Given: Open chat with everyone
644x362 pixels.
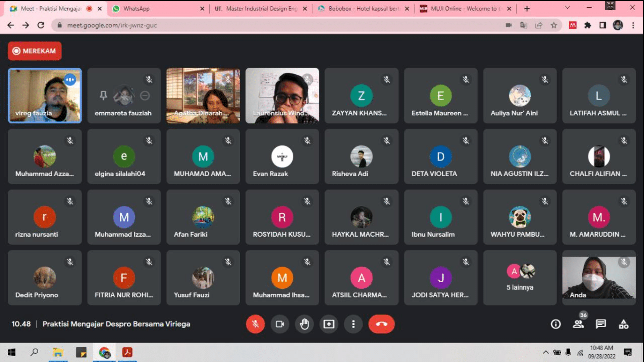Looking at the screenshot, I should tap(601, 324).
